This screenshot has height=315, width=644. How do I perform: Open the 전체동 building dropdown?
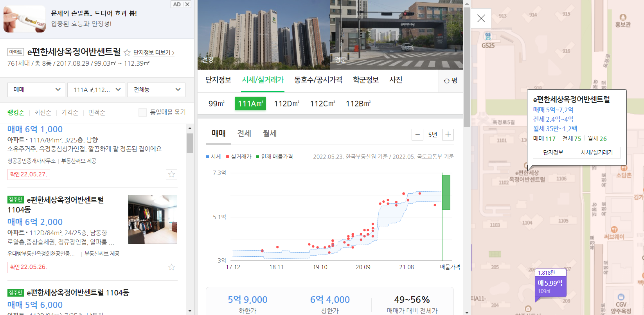pos(156,90)
